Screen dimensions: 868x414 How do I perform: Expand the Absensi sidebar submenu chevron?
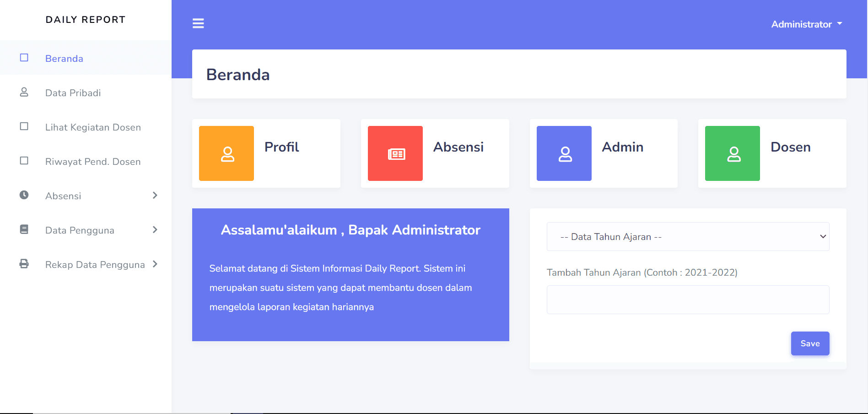pyautogui.click(x=155, y=196)
